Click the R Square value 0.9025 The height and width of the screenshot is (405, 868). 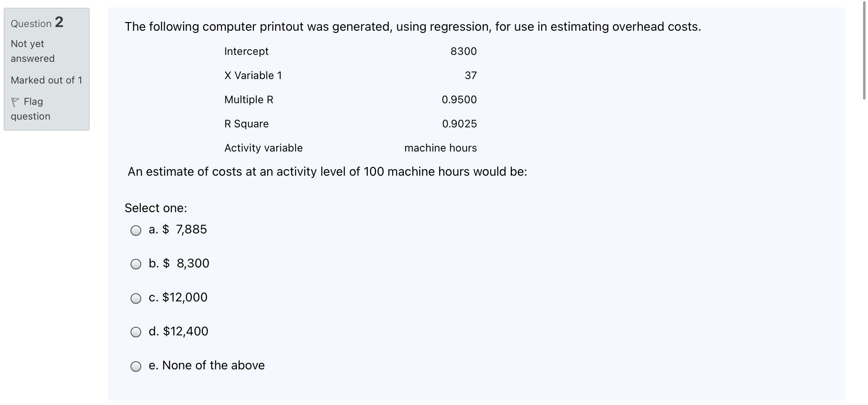(459, 123)
